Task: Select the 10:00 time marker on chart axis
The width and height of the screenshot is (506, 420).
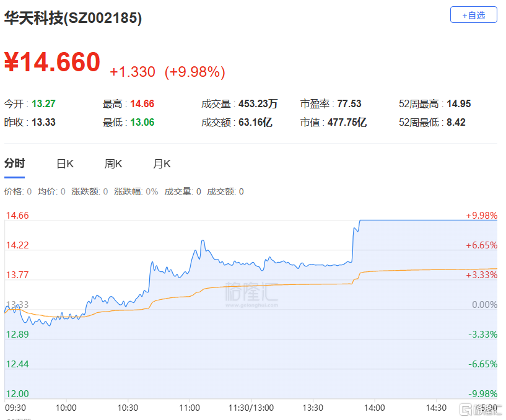Action: pyautogui.click(x=66, y=408)
